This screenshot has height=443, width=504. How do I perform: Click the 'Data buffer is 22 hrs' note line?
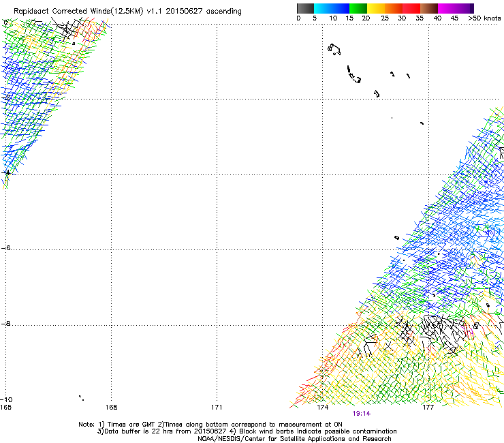(247, 431)
